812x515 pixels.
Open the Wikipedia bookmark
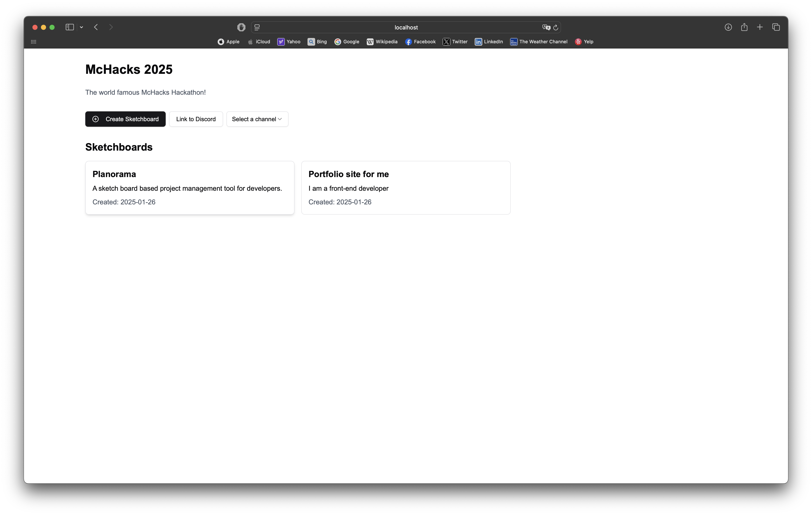(x=382, y=42)
